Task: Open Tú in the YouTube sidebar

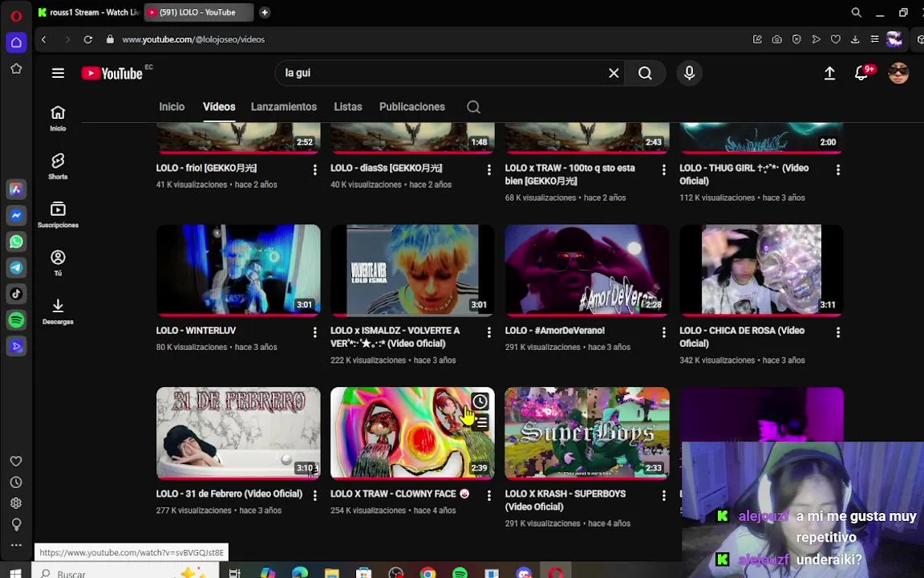Action: click(58, 263)
